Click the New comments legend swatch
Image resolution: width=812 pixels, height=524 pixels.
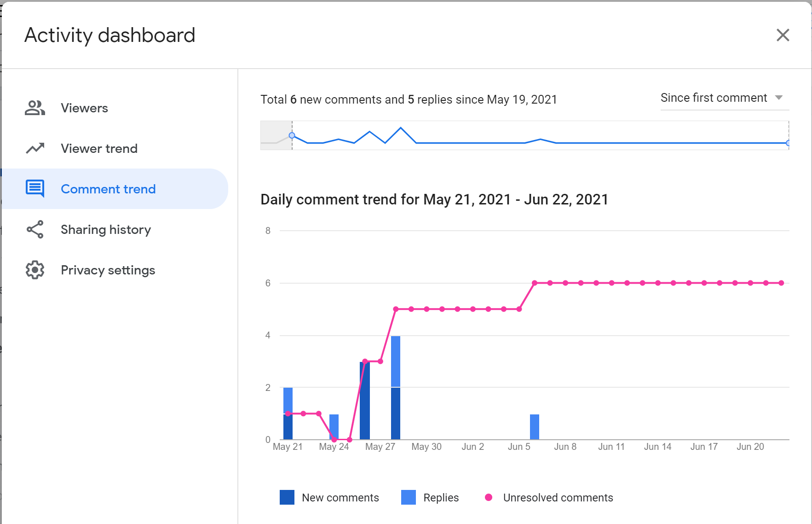coord(287,497)
